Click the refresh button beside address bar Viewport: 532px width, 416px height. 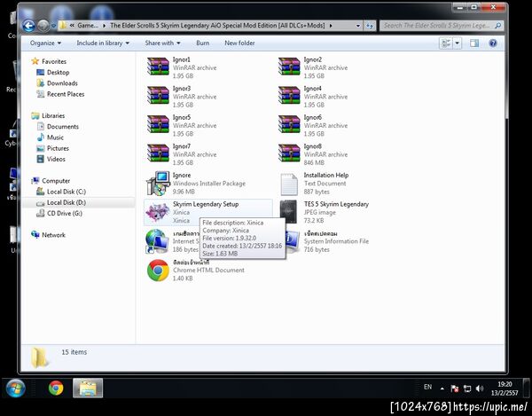[370, 26]
